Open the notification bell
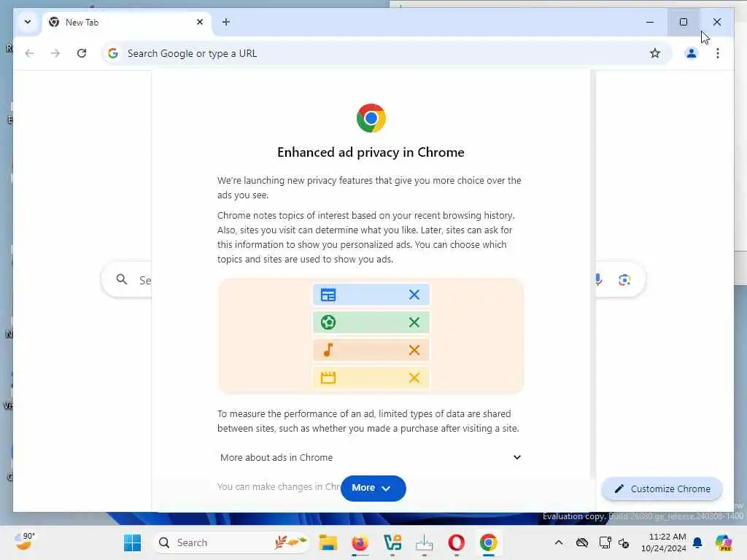The image size is (747, 560). 697,542
